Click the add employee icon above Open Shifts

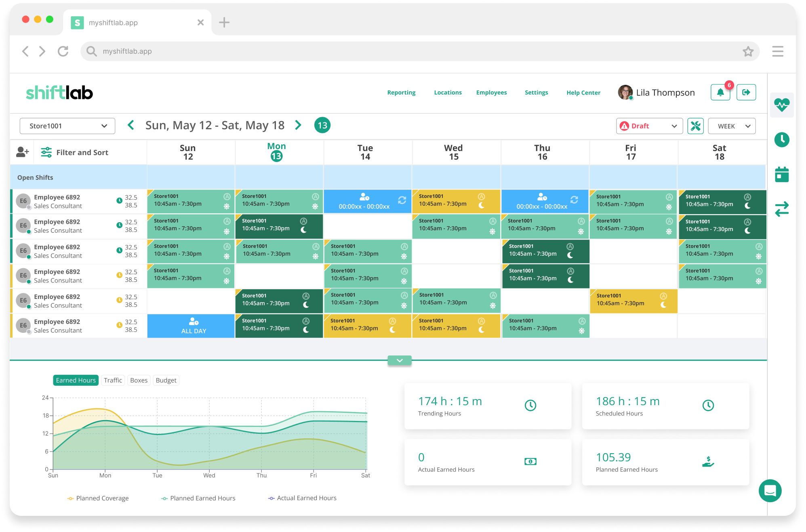pos(22,152)
